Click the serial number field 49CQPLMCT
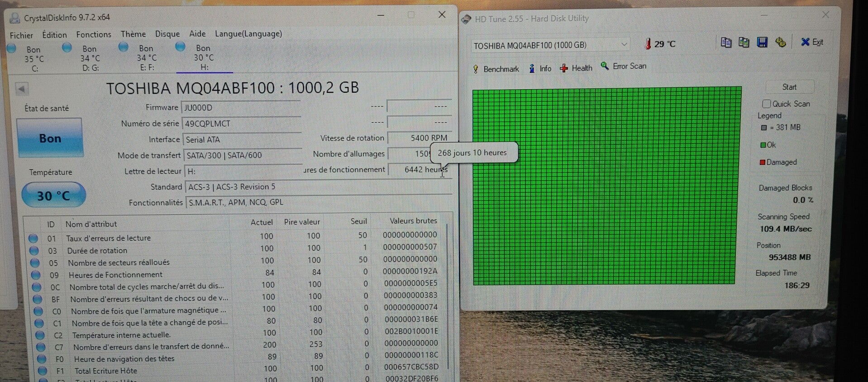This screenshot has width=868, height=382. 242,124
